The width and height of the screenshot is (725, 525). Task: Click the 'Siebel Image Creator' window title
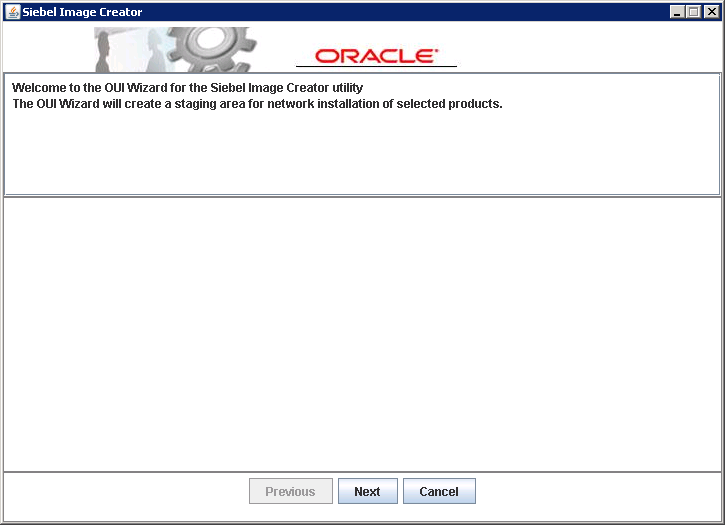tap(82, 12)
